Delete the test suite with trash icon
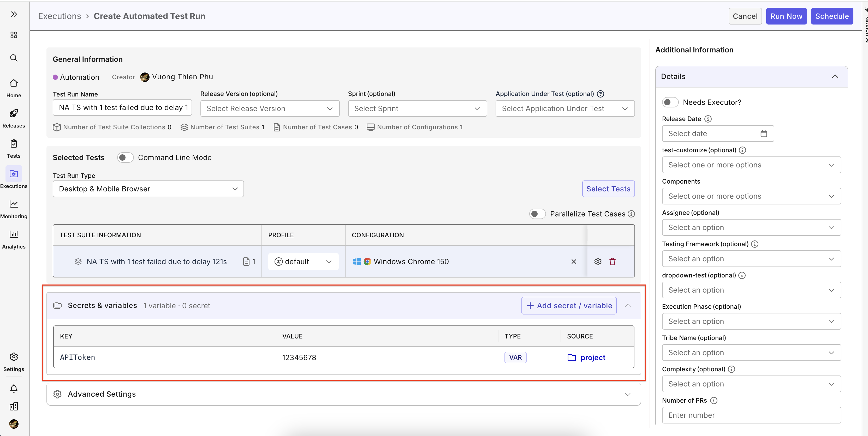The image size is (868, 436). [x=613, y=262]
